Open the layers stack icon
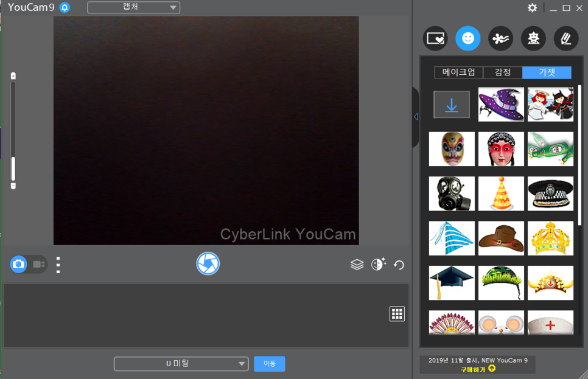This screenshot has width=588, height=379. (357, 265)
